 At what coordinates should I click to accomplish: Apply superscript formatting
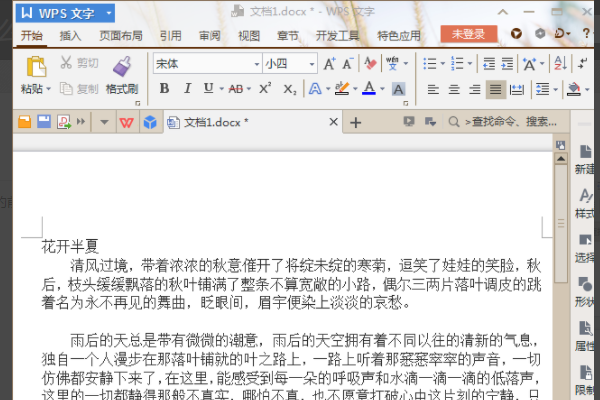pos(265,88)
